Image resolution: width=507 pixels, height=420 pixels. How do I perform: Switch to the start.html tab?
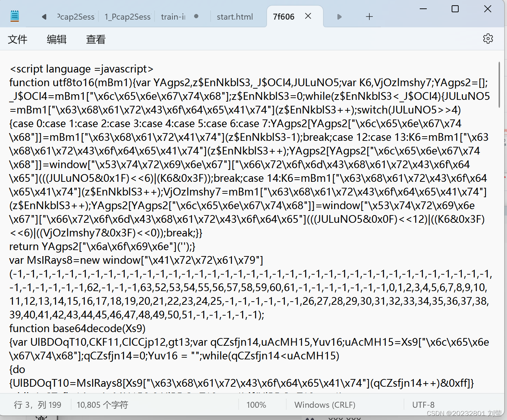point(235,17)
